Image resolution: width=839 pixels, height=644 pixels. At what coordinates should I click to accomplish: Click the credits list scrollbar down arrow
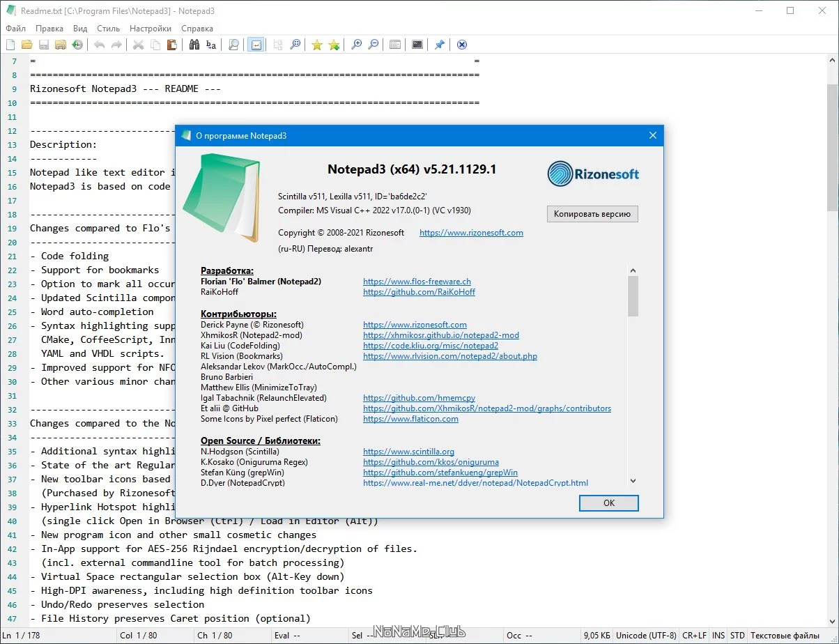click(x=633, y=480)
